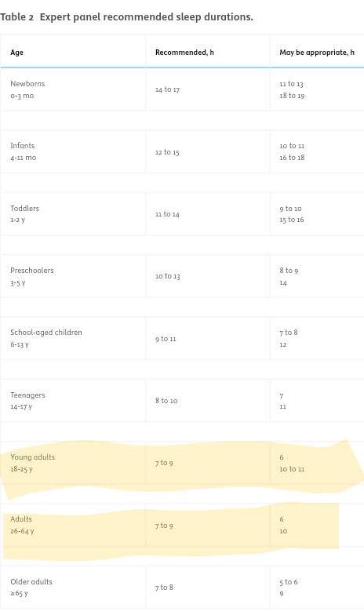
Task: Click the table title 'Expert panel recommended sleep durations'
Action: coord(146,17)
